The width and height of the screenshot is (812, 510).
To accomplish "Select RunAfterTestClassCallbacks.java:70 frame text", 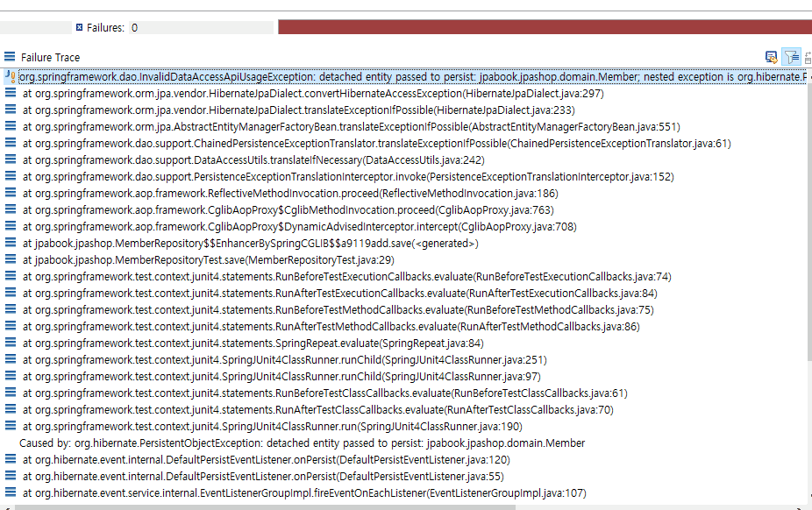I will [318, 409].
